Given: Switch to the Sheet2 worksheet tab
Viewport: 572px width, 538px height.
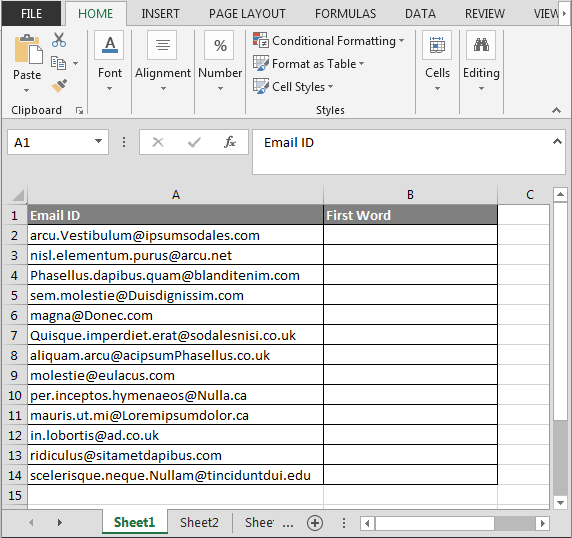Looking at the screenshot, I should coord(199,523).
